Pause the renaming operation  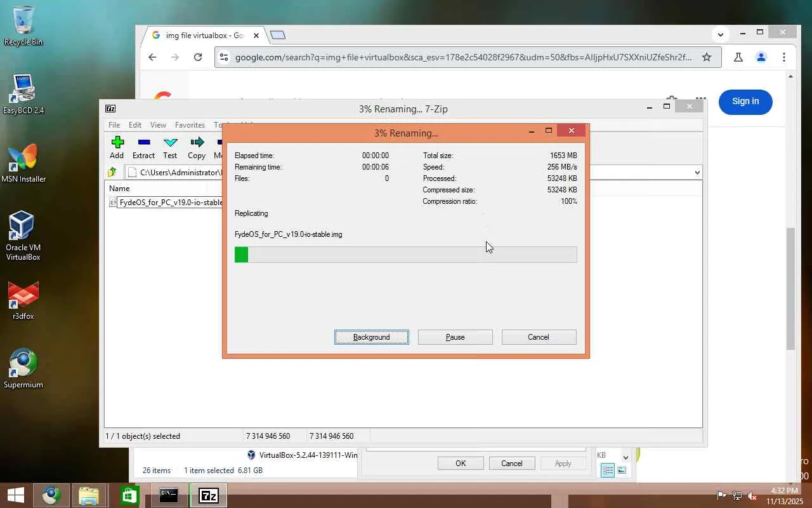[x=455, y=337]
